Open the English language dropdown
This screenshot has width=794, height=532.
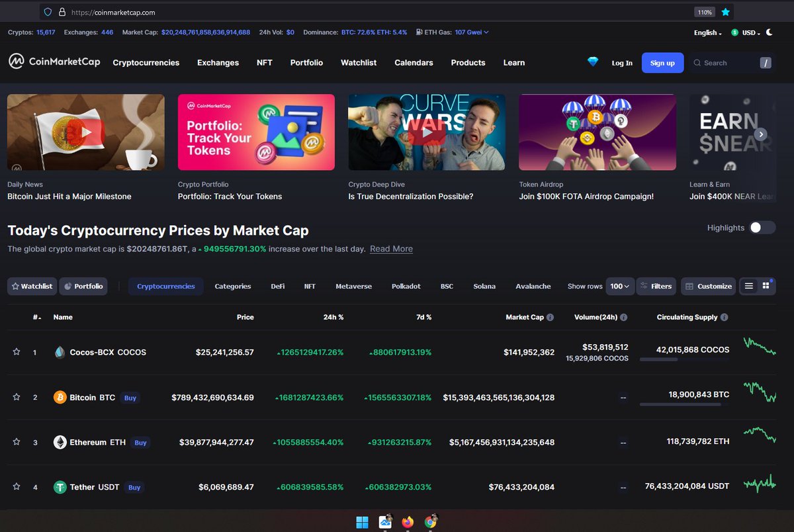coord(707,32)
